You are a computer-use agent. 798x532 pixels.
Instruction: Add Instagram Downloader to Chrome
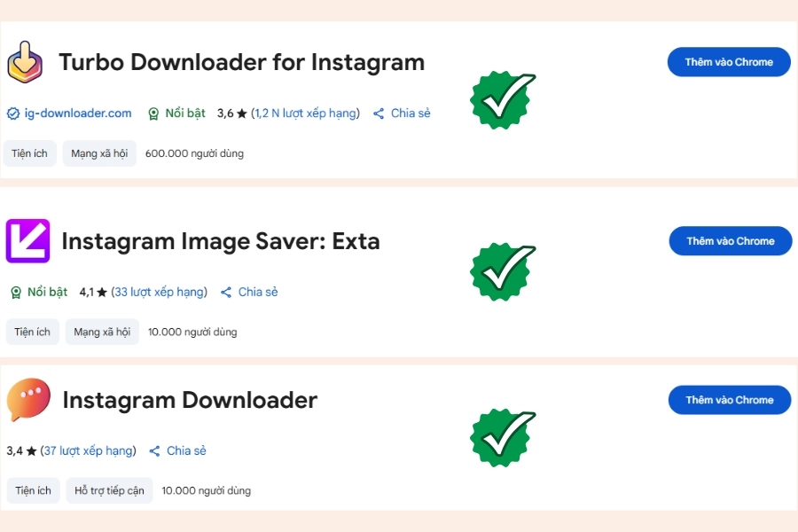tap(730, 400)
